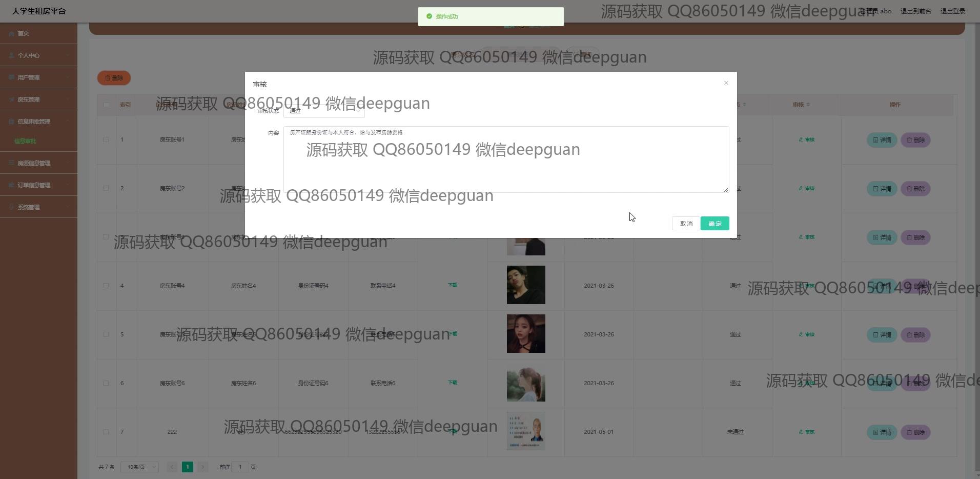Click the purple 删除 button in row 3
This screenshot has width=980, height=479.
click(915, 237)
